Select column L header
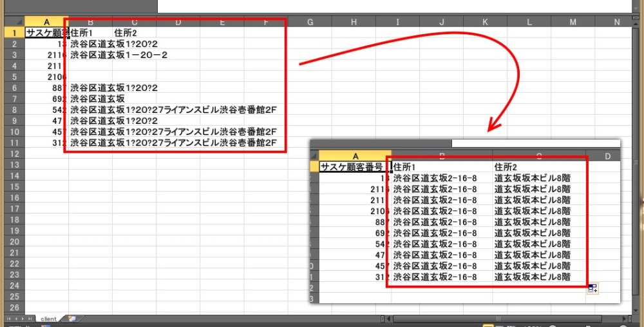This screenshot has height=327, width=644. coord(529,22)
